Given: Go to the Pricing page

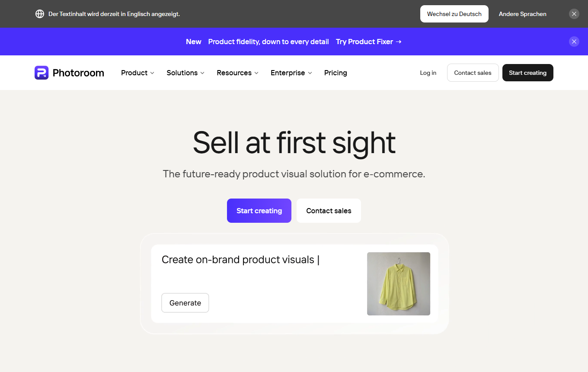Looking at the screenshot, I should pos(336,73).
